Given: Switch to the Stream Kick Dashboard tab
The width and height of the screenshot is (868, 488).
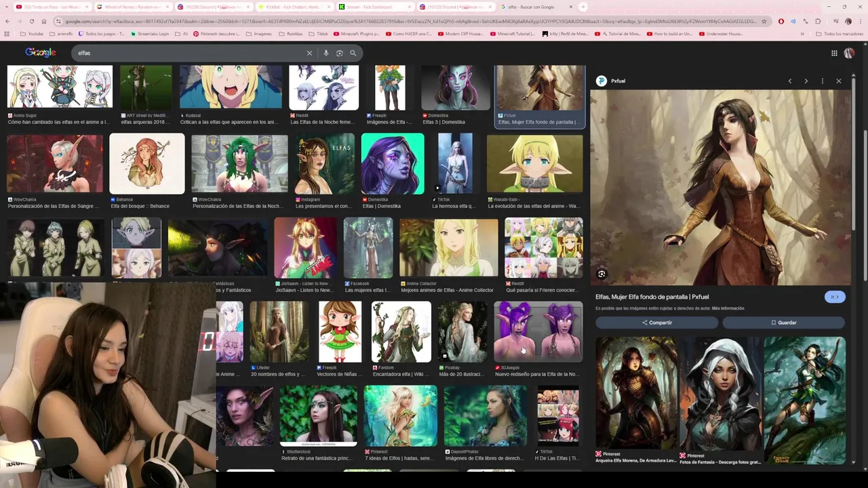Looking at the screenshot, I should (374, 7).
